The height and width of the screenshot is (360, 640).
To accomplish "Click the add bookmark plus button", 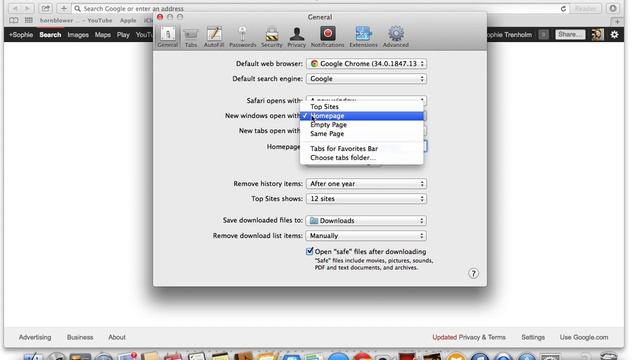I will pyautogui.click(x=63, y=9).
